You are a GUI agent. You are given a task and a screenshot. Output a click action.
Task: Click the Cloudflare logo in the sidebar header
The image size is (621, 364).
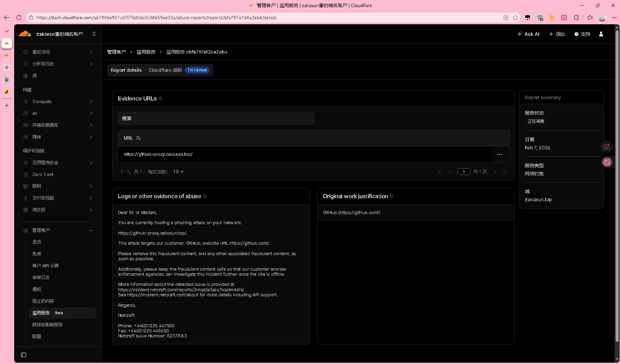coord(25,34)
